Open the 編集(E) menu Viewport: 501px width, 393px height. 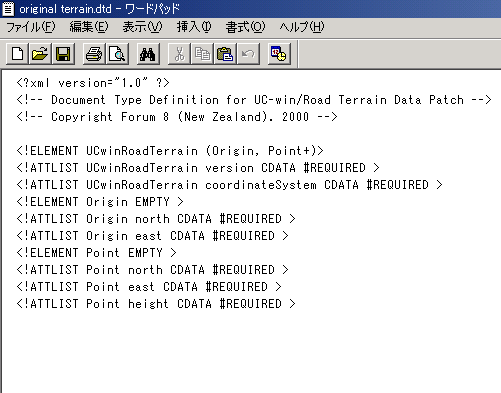89,27
